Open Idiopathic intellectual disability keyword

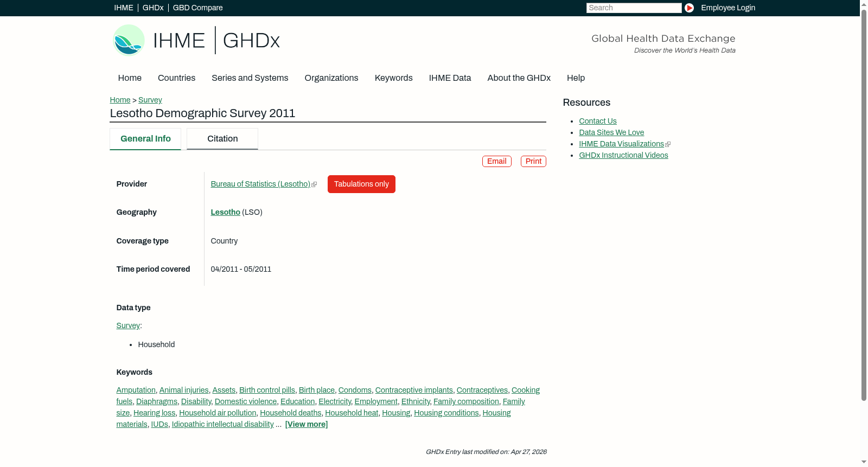(222, 424)
